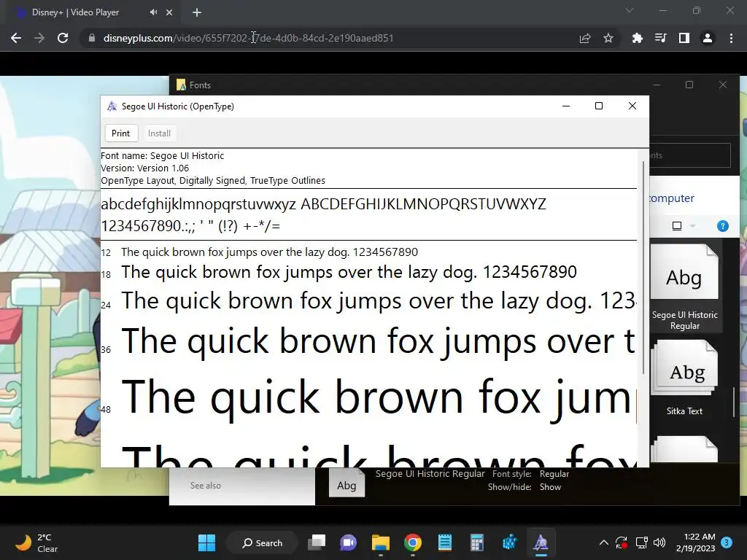Open notifications badge showing 3

(727, 542)
